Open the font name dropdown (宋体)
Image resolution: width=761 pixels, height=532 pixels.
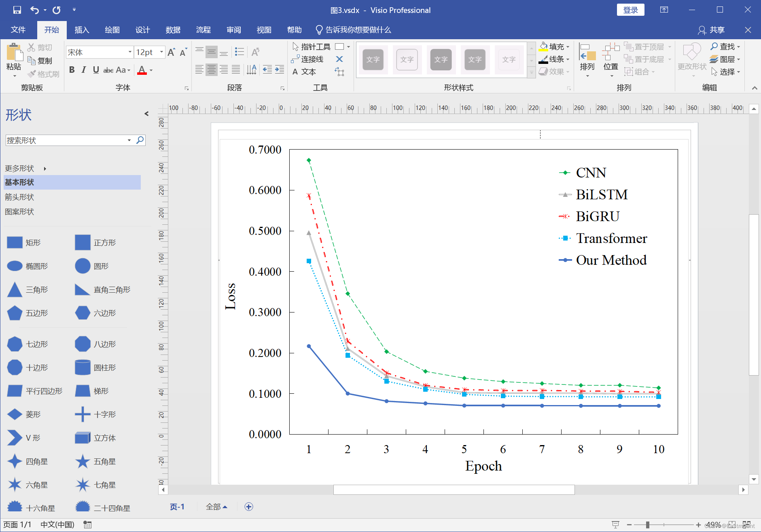pyautogui.click(x=130, y=52)
